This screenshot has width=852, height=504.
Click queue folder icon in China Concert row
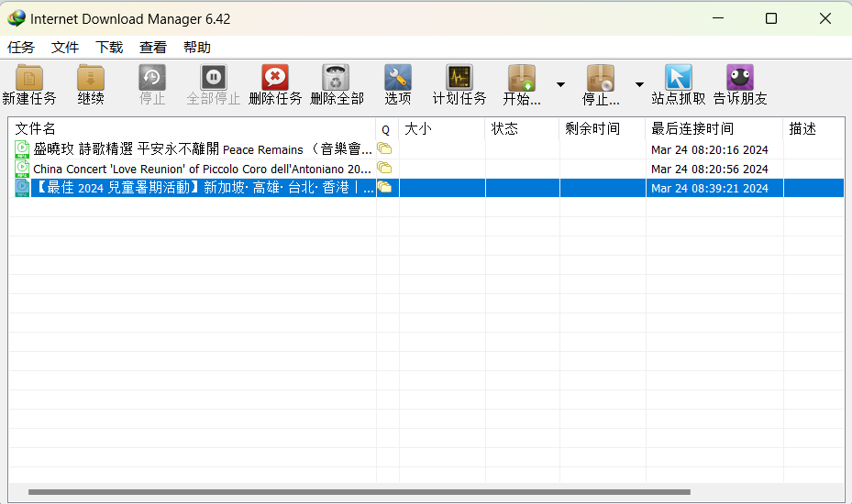384,168
